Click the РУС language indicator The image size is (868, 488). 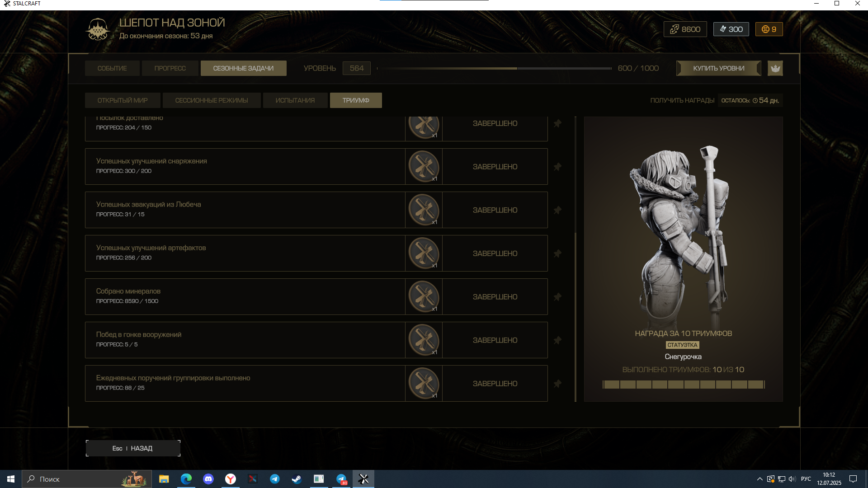[x=806, y=479]
